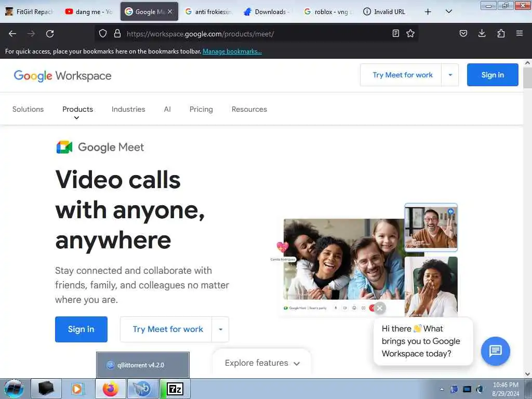
Task: Show hidden tray icons arrow
Action: [x=442, y=390]
